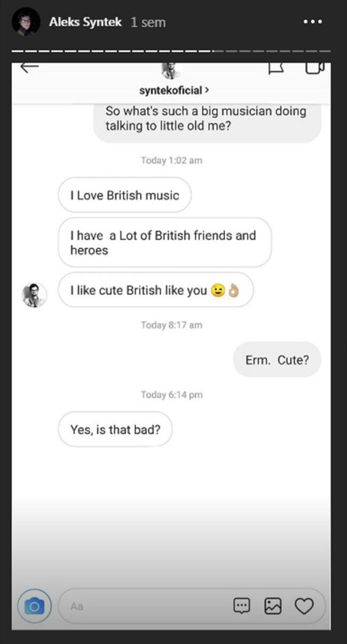Click Aleks Syntek's story profile picture

point(26,22)
